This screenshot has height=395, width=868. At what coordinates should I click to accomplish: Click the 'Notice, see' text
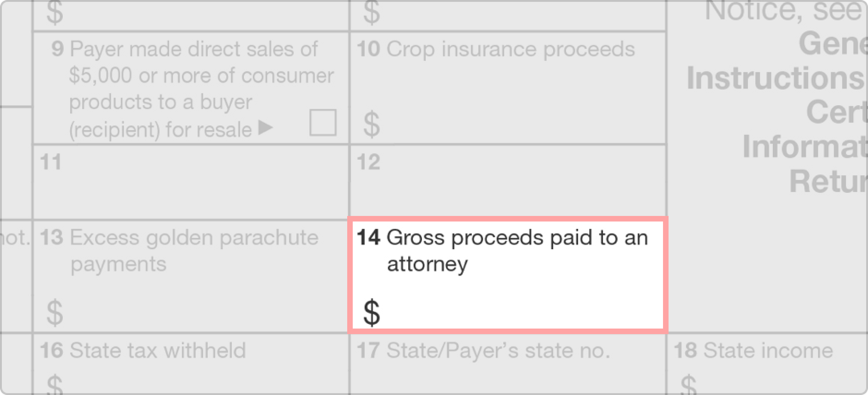click(784, 10)
